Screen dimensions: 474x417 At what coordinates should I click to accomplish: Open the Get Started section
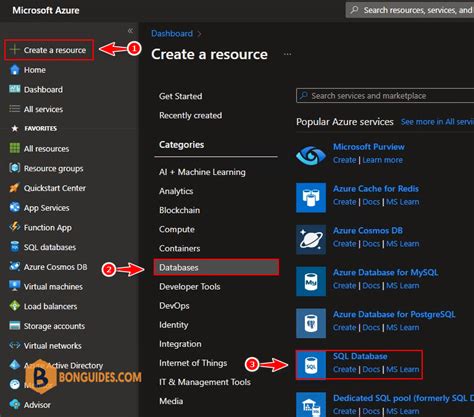click(x=181, y=96)
